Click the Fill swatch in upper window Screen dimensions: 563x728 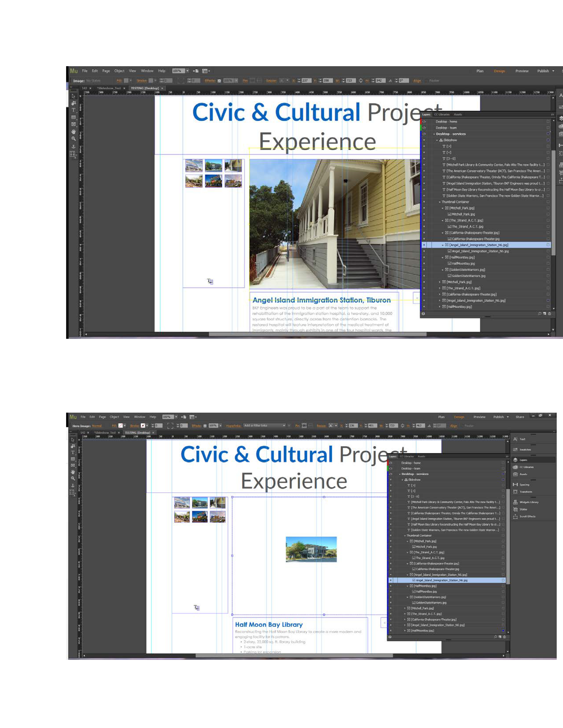[126, 81]
